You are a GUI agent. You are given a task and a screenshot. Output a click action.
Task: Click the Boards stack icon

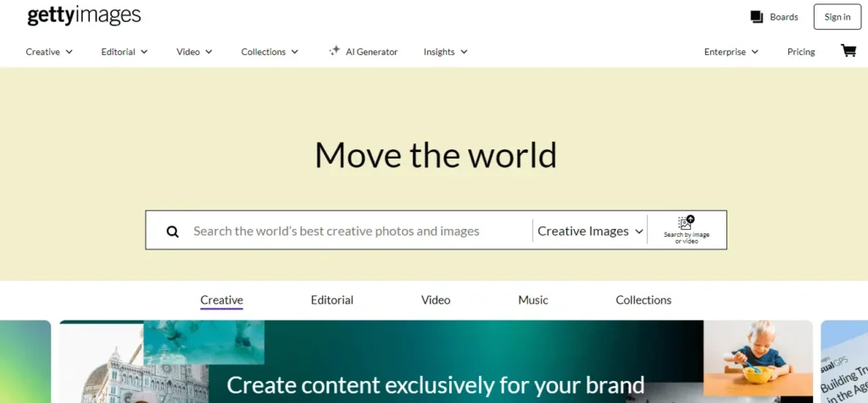click(757, 17)
